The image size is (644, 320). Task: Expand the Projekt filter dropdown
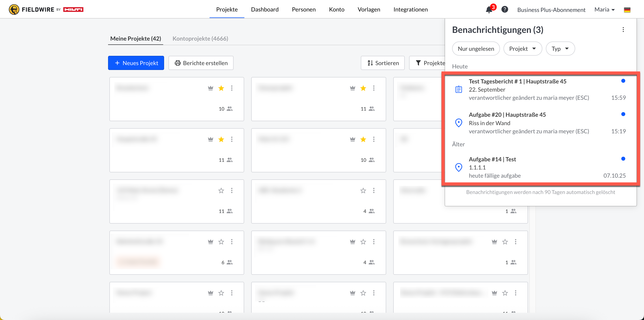[522, 49]
